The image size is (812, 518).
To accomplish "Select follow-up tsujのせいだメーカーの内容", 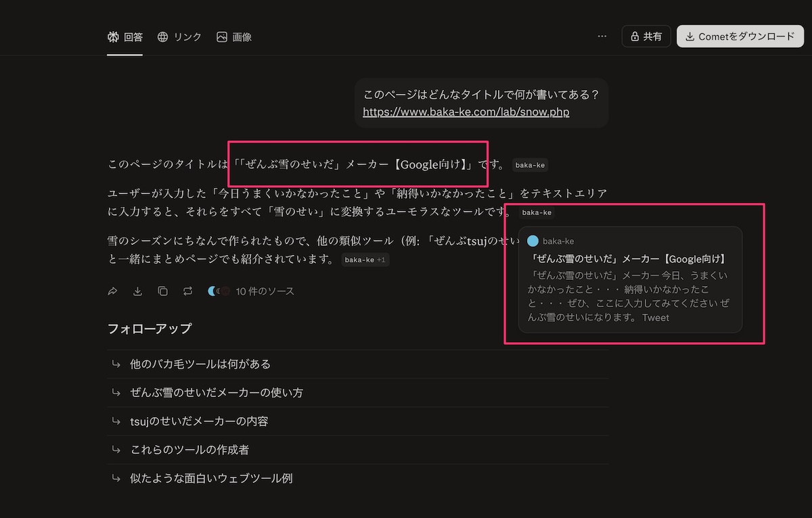I will pos(199,421).
